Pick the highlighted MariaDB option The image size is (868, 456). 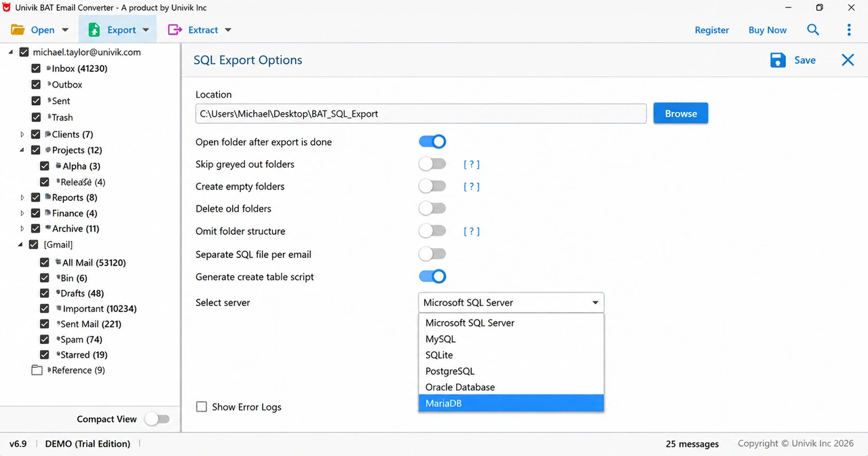coord(511,403)
